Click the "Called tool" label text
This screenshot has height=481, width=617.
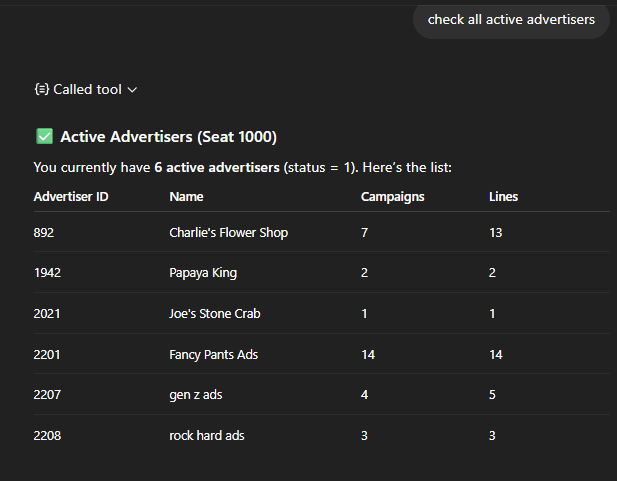click(87, 89)
